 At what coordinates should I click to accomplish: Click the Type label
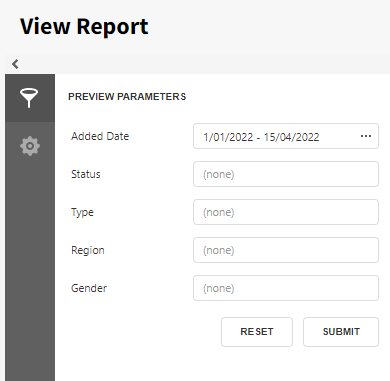[x=82, y=212]
